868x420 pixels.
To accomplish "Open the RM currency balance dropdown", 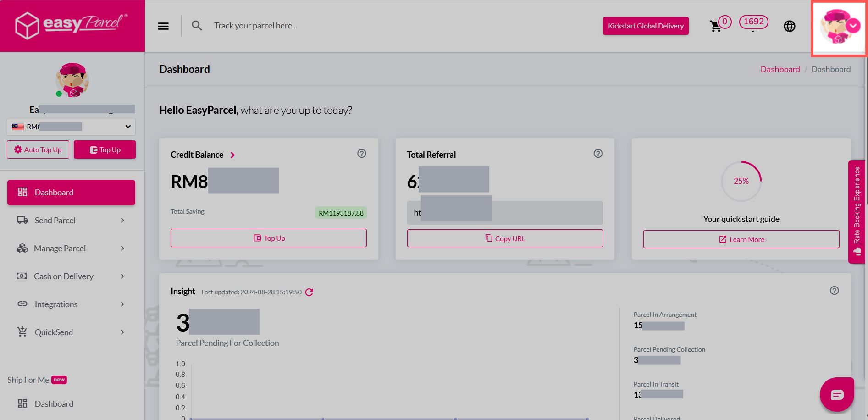I will pyautogui.click(x=71, y=127).
